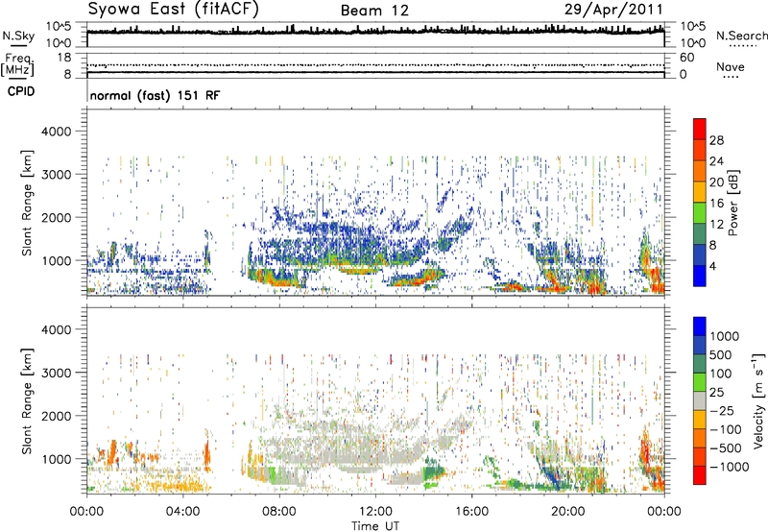Click the '04:00' time axis label
The width and height of the screenshot is (768, 532).
[182, 512]
